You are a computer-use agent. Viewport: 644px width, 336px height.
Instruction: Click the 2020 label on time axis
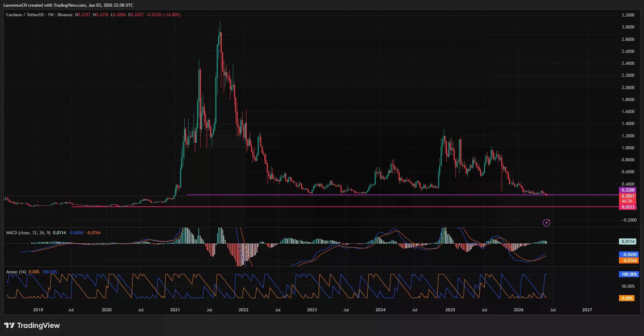pos(106,310)
